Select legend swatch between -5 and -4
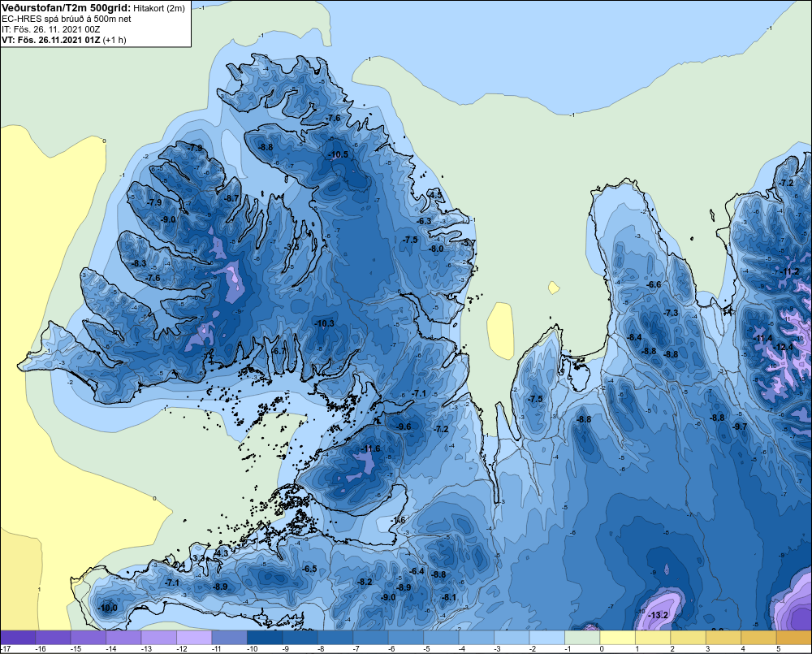Screen dimensions: 812x654 tap(441, 638)
